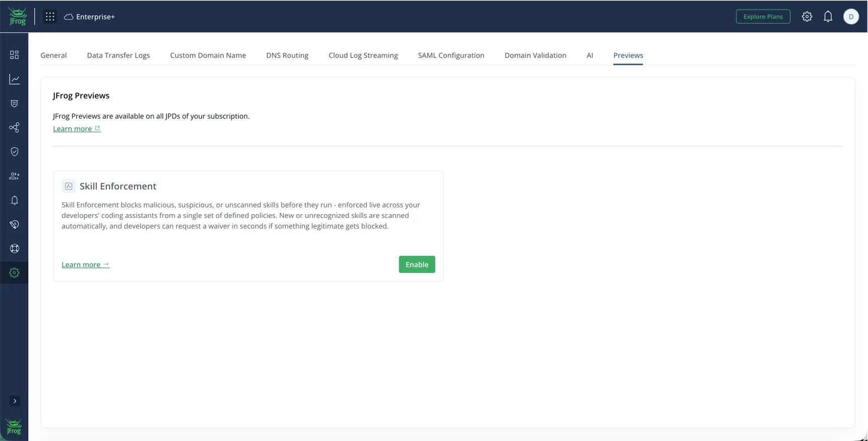The image size is (868, 441).
Task: Open the bell icon in the sidebar
Action: coord(14,200)
